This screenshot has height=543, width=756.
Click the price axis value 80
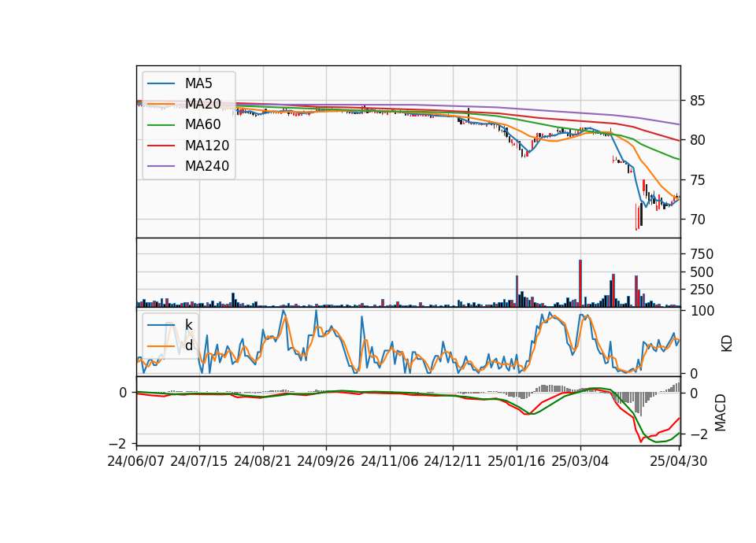coord(697,140)
